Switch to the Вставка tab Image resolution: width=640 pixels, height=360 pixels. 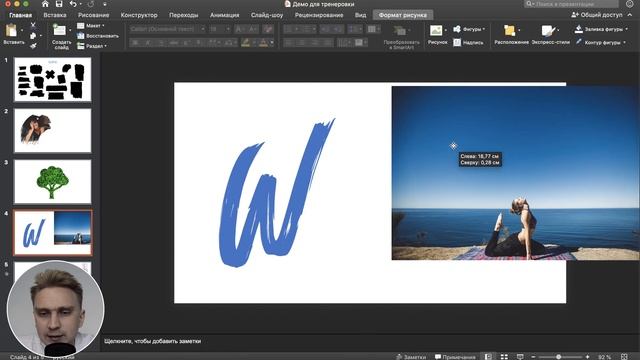(55, 15)
